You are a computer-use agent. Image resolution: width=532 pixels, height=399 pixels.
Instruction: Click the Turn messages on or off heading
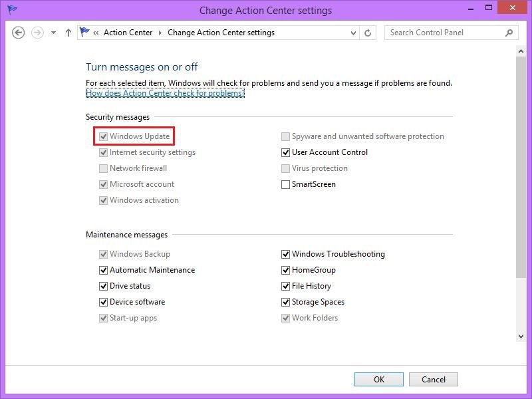coord(142,67)
